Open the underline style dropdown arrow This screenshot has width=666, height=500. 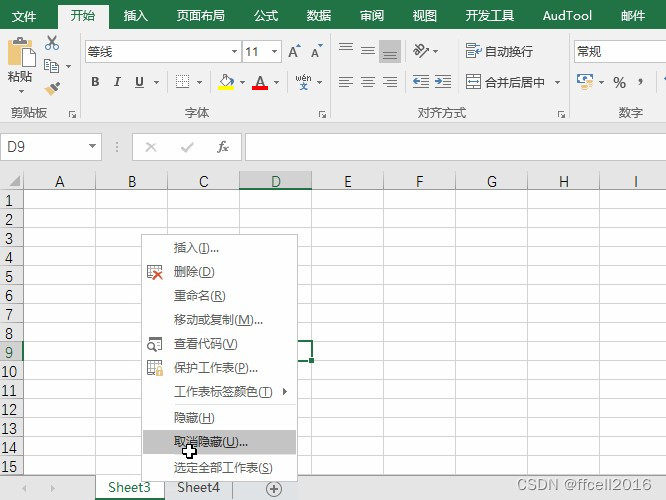pos(157,82)
